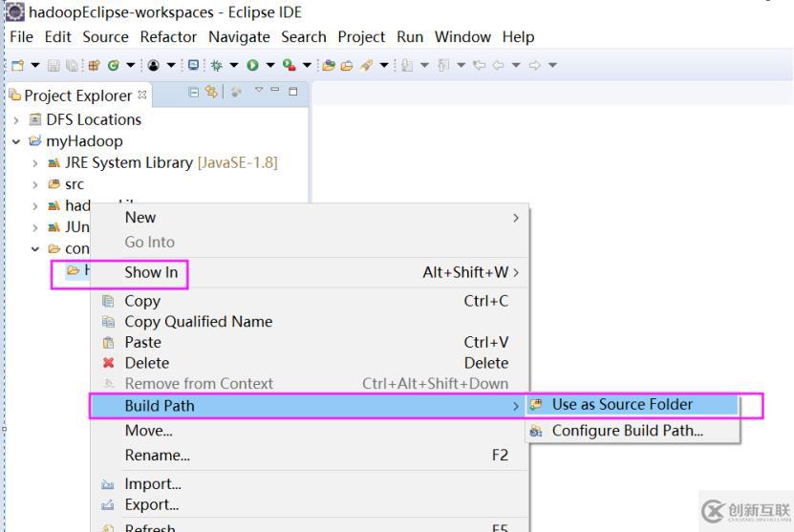The image size is (794, 532).
Task: Open the Project menu
Action: 361,37
